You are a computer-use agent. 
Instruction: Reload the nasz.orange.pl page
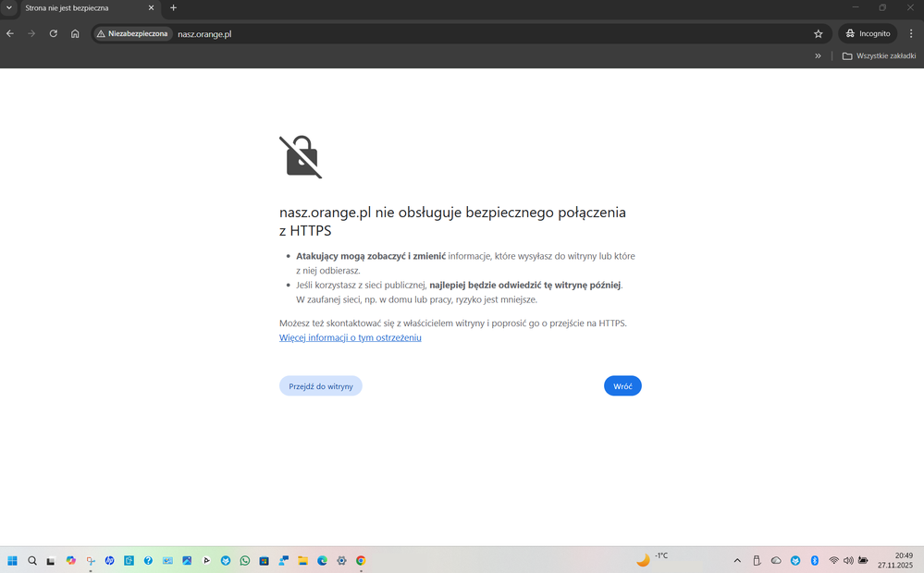53,33
